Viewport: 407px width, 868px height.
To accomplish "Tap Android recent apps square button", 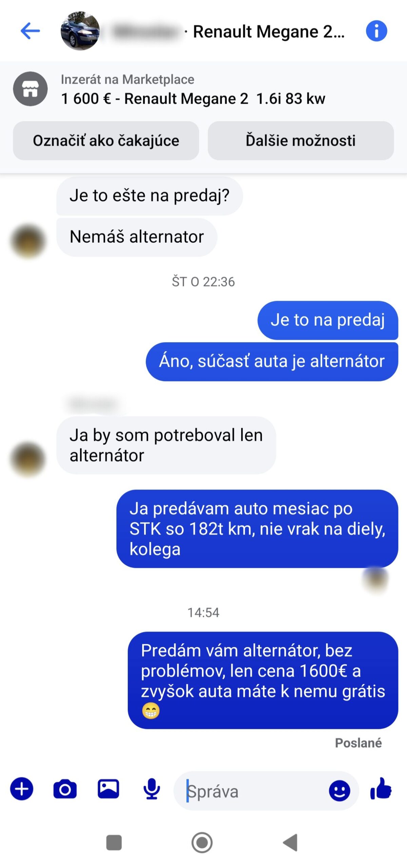I will click(114, 843).
